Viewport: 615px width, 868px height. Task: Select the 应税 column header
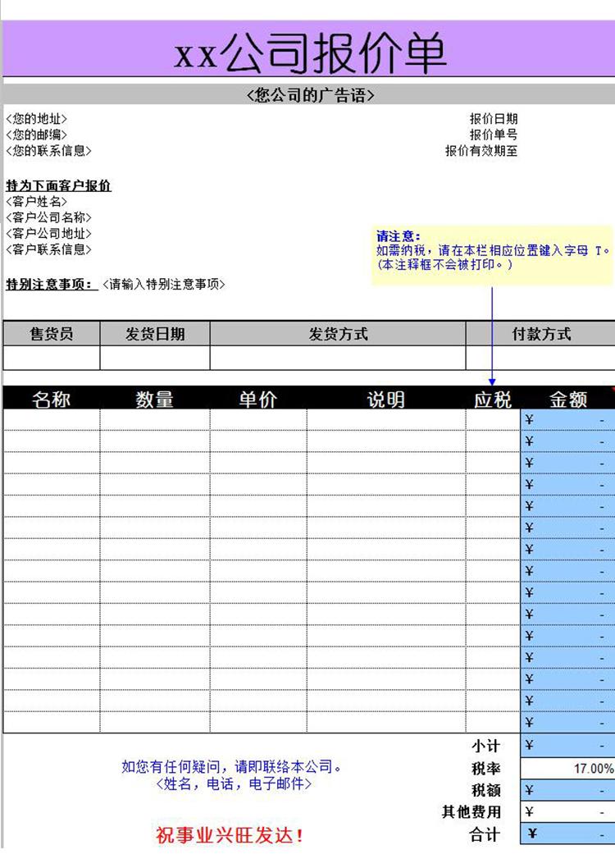pyautogui.click(x=493, y=400)
